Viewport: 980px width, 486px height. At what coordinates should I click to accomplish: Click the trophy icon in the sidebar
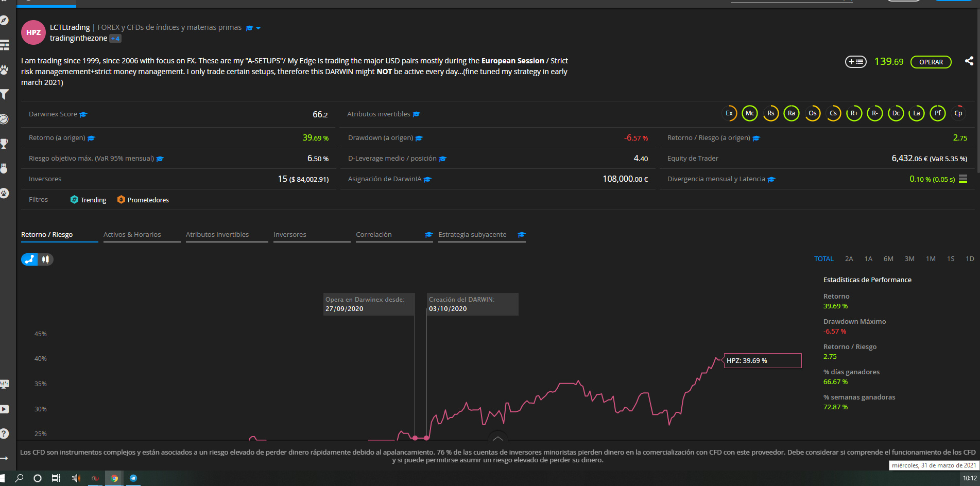pos(5,144)
